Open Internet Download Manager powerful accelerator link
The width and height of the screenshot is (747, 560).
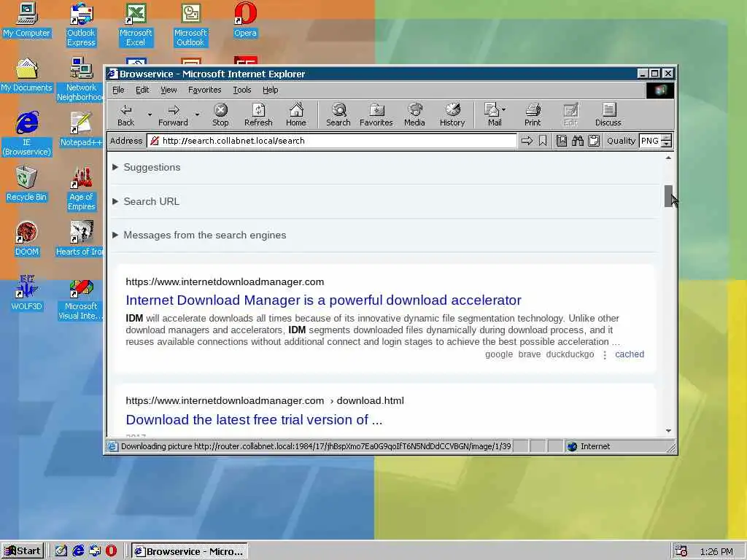point(323,300)
